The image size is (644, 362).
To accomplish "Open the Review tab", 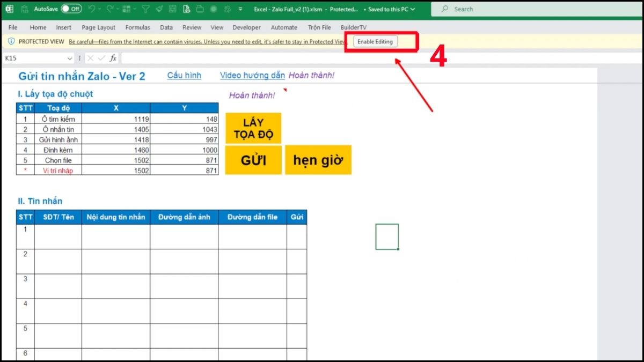I will (x=192, y=27).
